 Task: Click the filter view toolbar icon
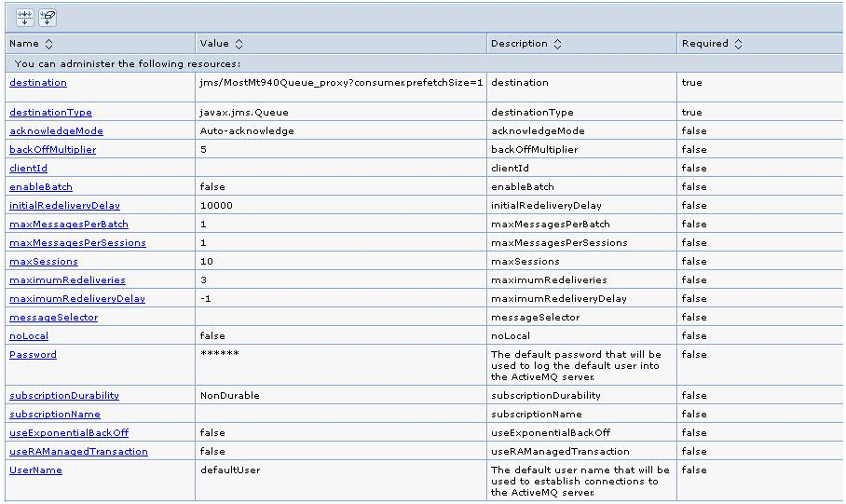pyautogui.click(x=25, y=18)
